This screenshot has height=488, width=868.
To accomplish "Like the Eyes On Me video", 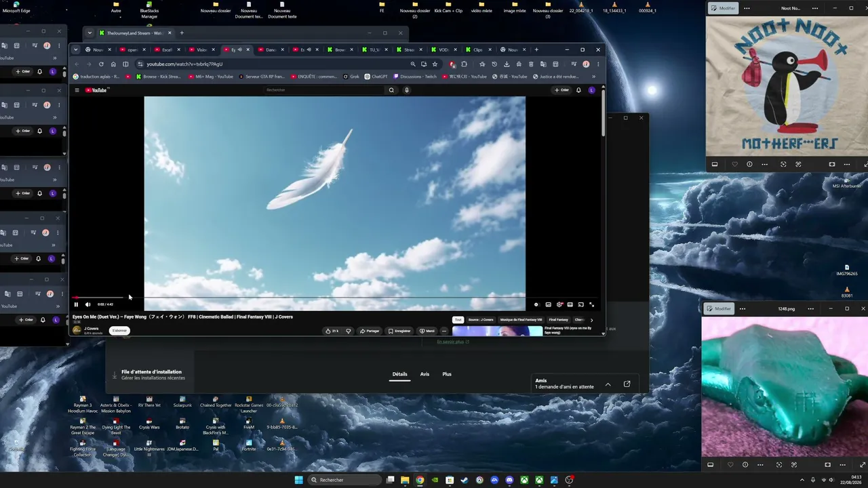I will click(x=332, y=331).
